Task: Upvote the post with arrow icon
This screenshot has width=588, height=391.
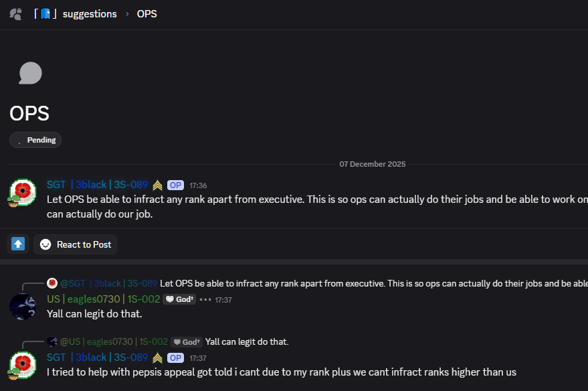Action: pyautogui.click(x=18, y=244)
